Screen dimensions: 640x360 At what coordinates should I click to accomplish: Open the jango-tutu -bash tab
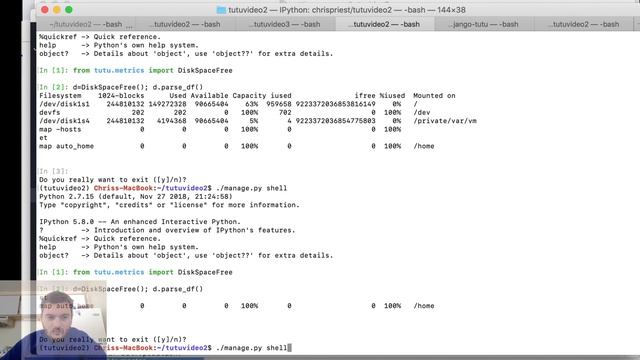click(484, 24)
